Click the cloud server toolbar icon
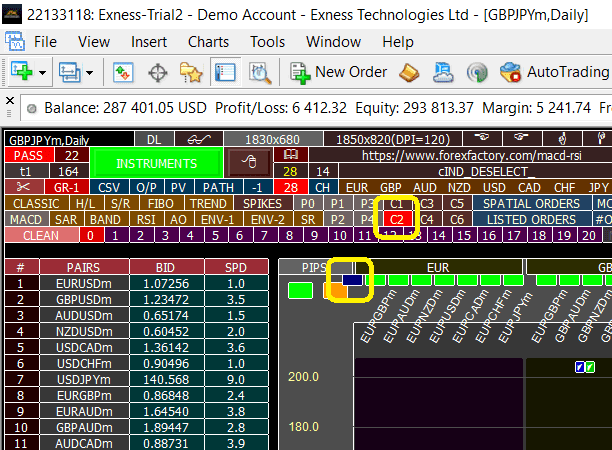Viewport: 612px width, 450px height. pos(443,73)
